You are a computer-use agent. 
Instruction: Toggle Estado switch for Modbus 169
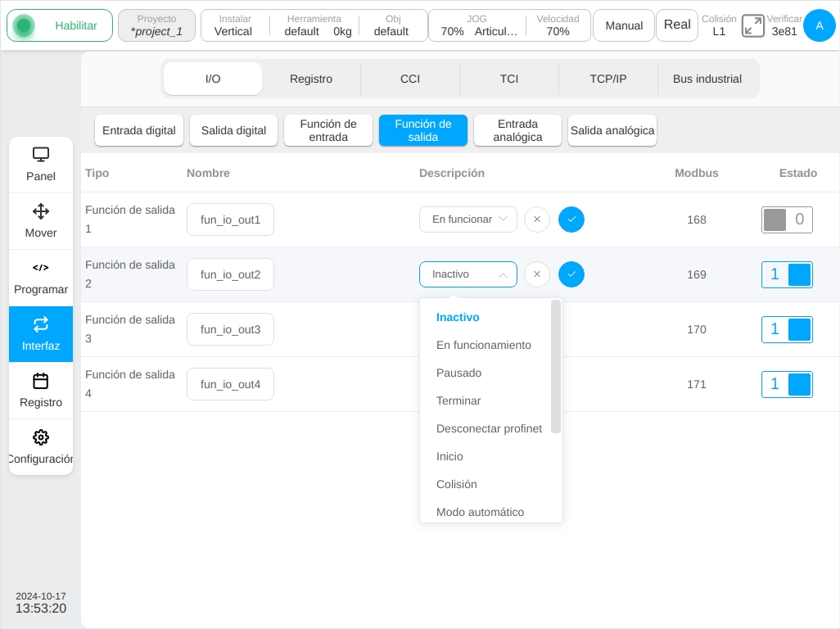coord(787,274)
